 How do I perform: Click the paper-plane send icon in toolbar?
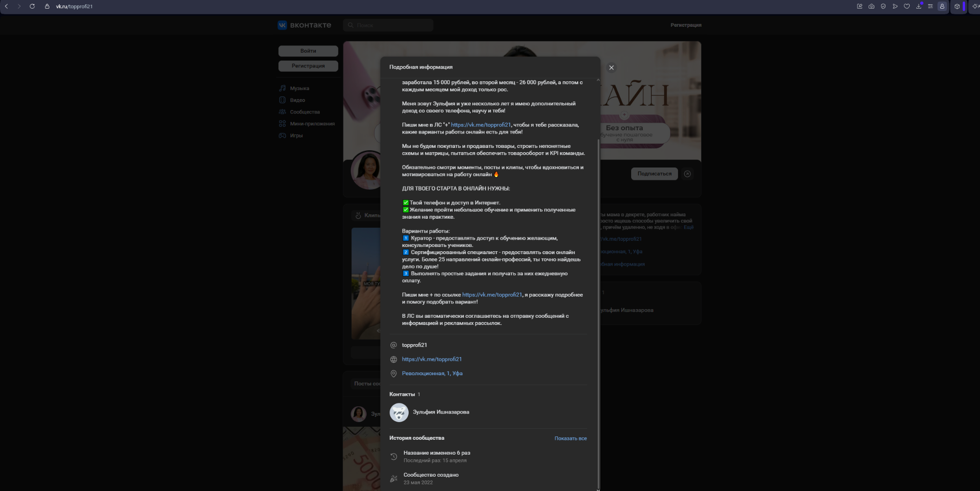click(895, 6)
